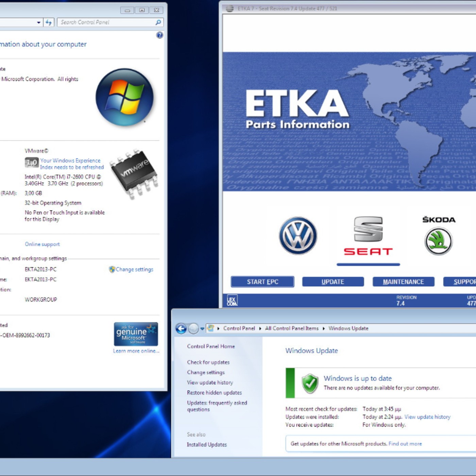Expand breadcrumb arrow after Control Panel
The height and width of the screenshot is (476, 476).
pos(260,328)
